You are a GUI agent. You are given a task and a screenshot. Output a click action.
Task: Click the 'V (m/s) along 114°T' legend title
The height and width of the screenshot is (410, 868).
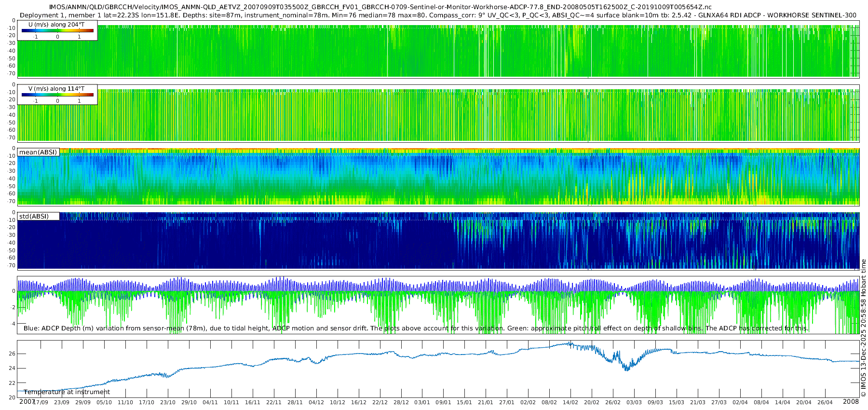[56, 89]
